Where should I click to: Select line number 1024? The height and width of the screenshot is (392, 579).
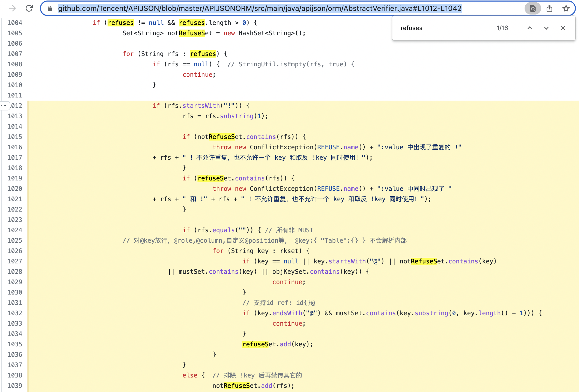pyautogui.click(x=15, y=230)
